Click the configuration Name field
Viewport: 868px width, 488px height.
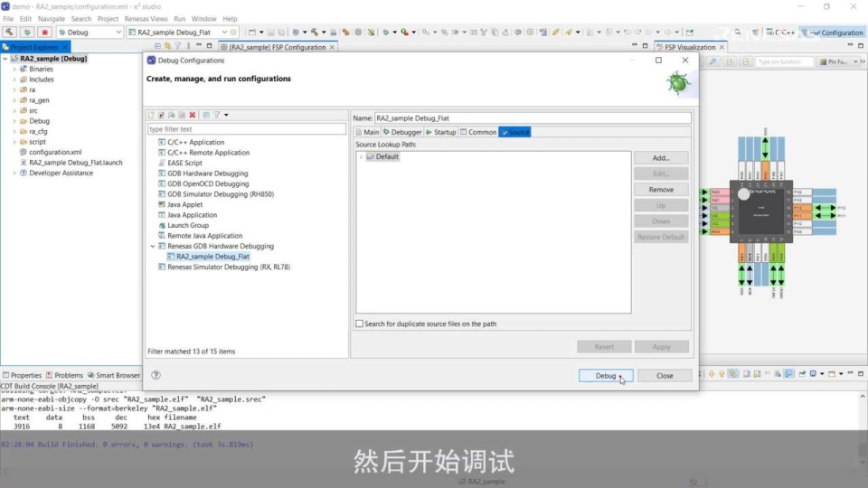tap(533, 117)
